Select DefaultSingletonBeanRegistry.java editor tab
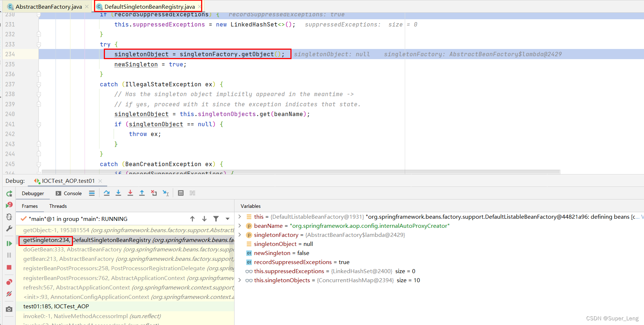The image size is (644, 325). click(x=150, y=7)
